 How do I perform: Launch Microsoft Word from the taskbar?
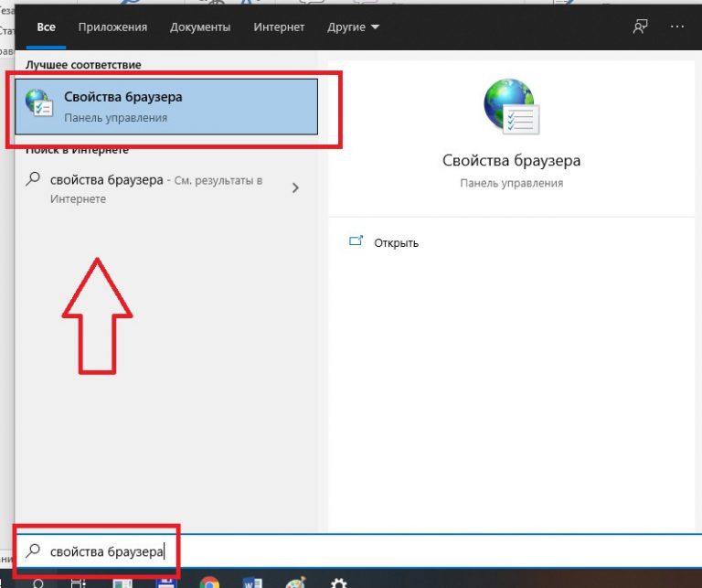(x=253, y=583)
